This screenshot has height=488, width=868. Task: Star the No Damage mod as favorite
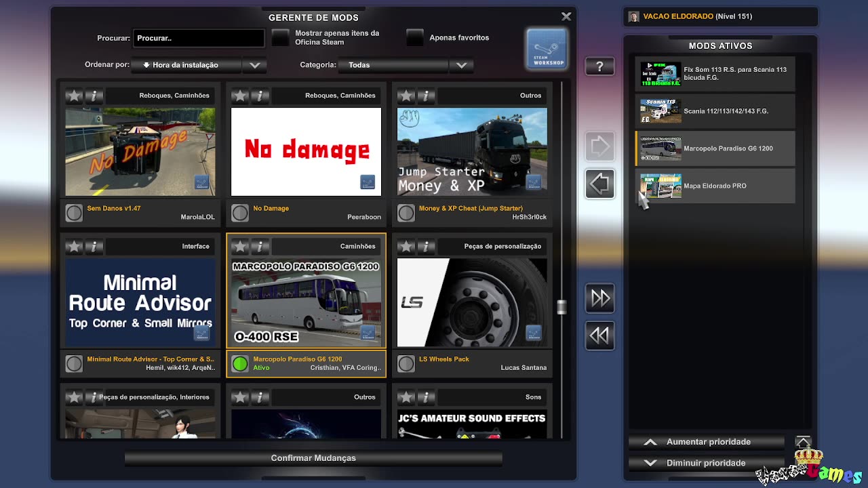pos(240,96)
